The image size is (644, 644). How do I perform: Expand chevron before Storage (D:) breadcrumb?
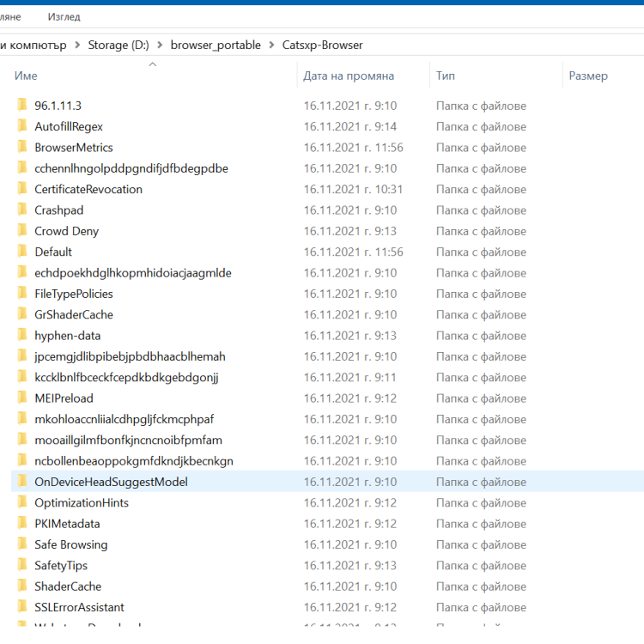[77, 45]
